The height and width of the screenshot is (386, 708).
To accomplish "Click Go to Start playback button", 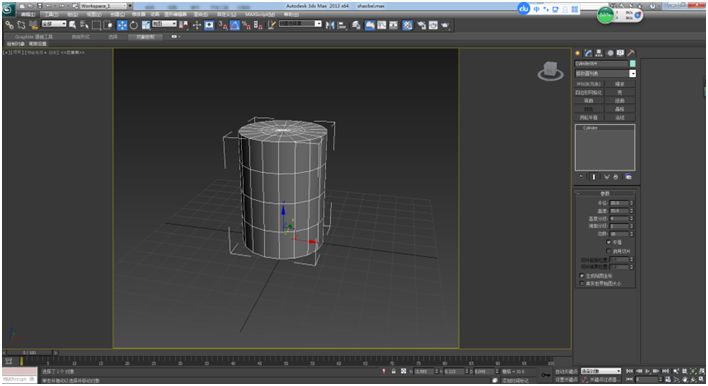I will pyautogui.click(x=629, y=371).
